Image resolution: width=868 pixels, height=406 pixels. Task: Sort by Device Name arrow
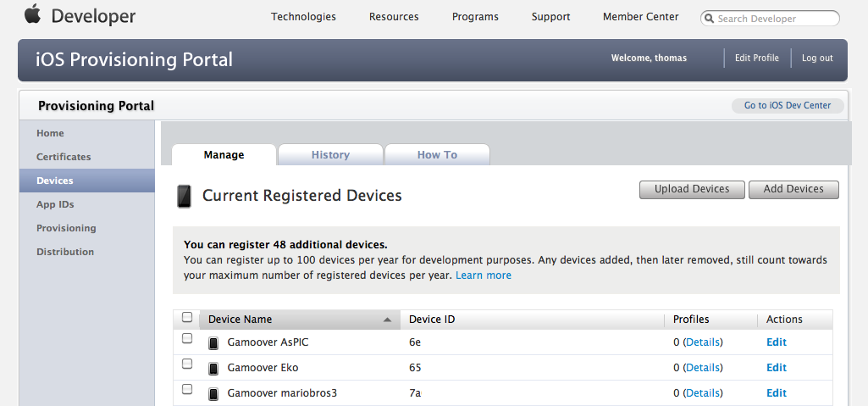(x=388, y=320)
